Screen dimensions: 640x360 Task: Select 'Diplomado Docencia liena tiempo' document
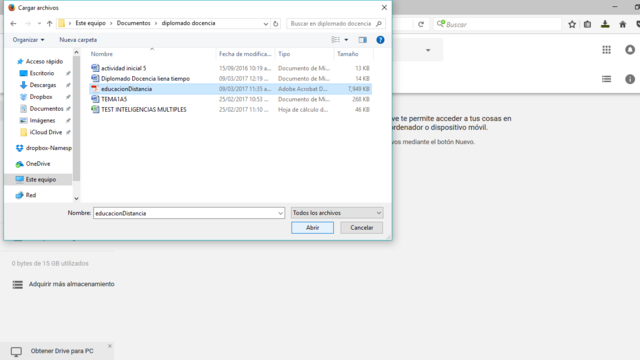tap(145, 78)
